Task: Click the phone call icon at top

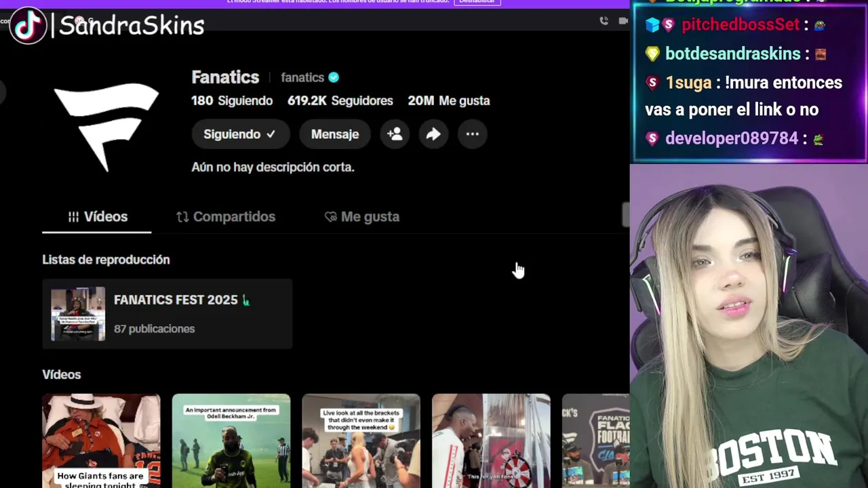Action: pos(604,21)
